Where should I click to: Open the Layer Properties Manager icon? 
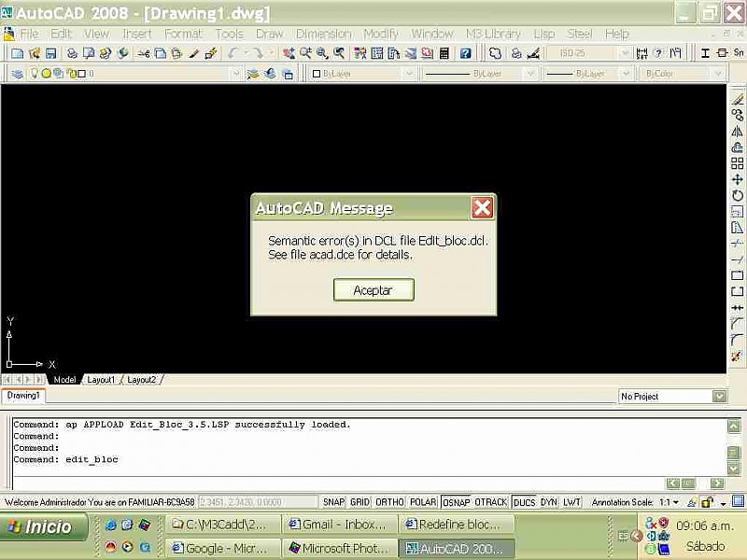(18, 74)
